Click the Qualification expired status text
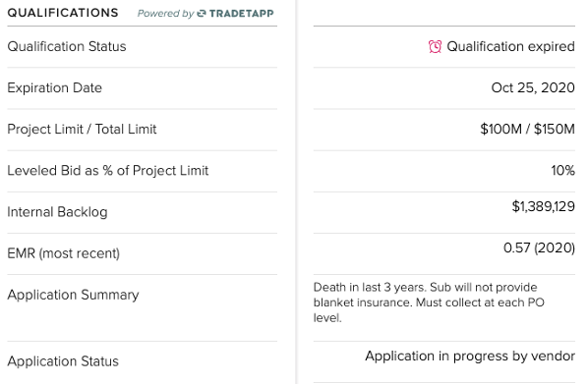588x384 pixels. (510, 46)
